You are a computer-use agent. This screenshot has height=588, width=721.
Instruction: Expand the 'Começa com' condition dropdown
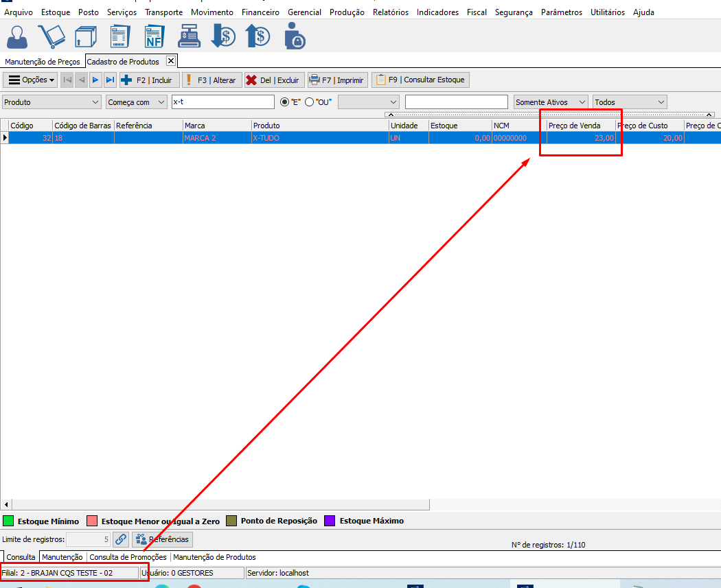[137, 102]
